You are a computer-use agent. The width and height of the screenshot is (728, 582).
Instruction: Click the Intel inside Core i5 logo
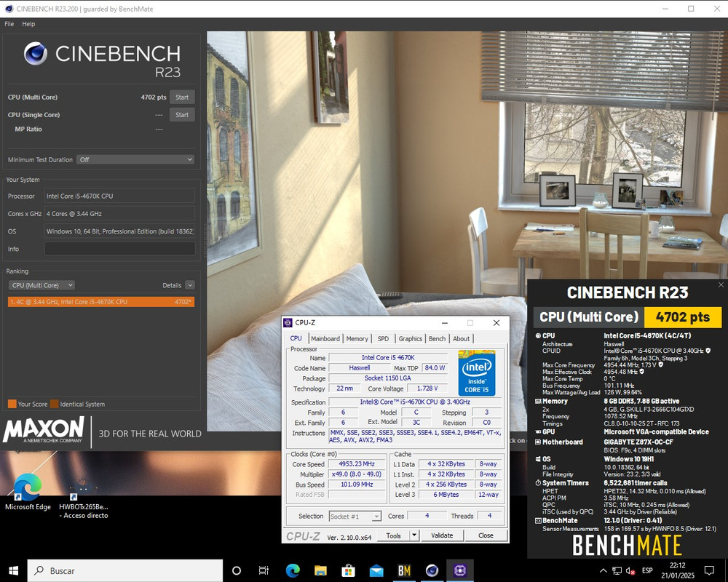pyautogui.click(x=477, y=373)
